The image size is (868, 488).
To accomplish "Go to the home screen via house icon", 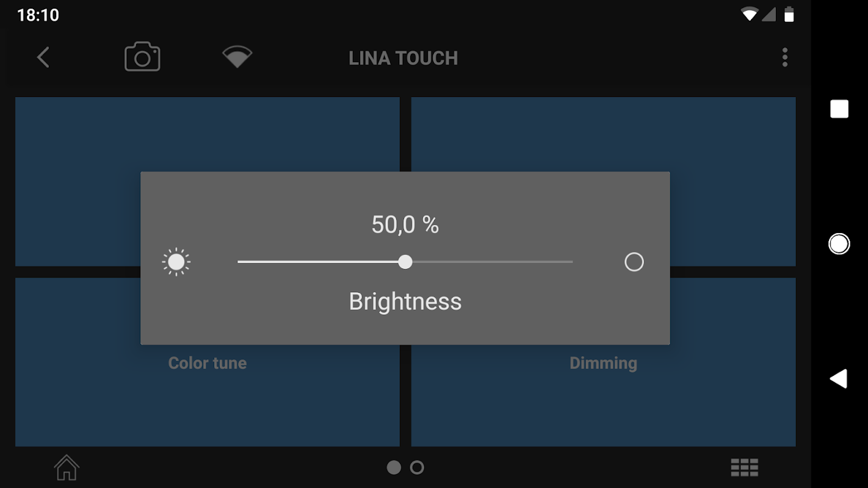I will tap(67, 468).
